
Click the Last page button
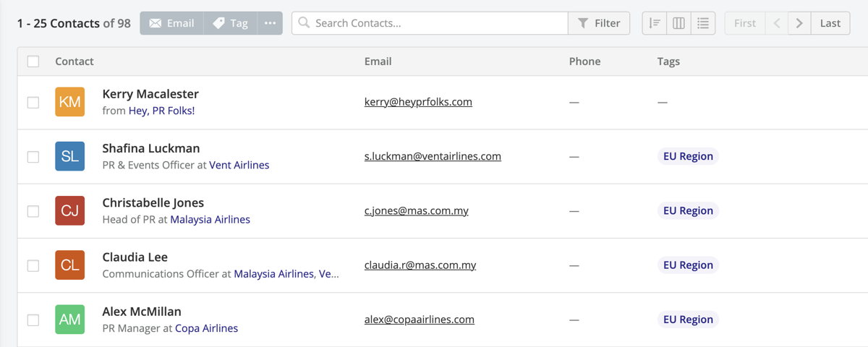click(x=830, y=23)
